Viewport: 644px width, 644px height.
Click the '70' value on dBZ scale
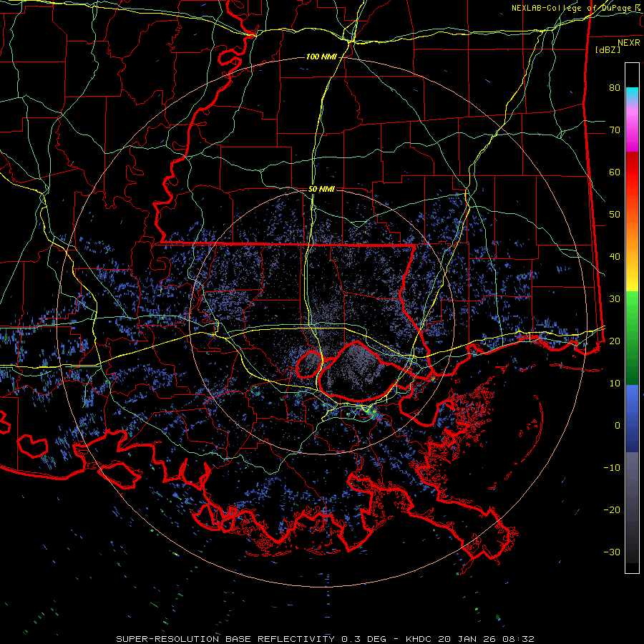pyautogui.click(x=615, y=130)
